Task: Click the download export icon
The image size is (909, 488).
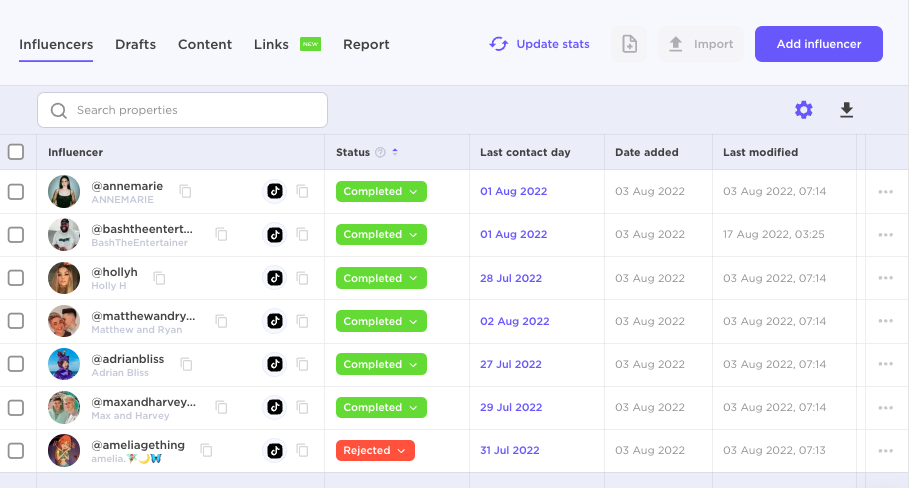Action: coord(847,110)
